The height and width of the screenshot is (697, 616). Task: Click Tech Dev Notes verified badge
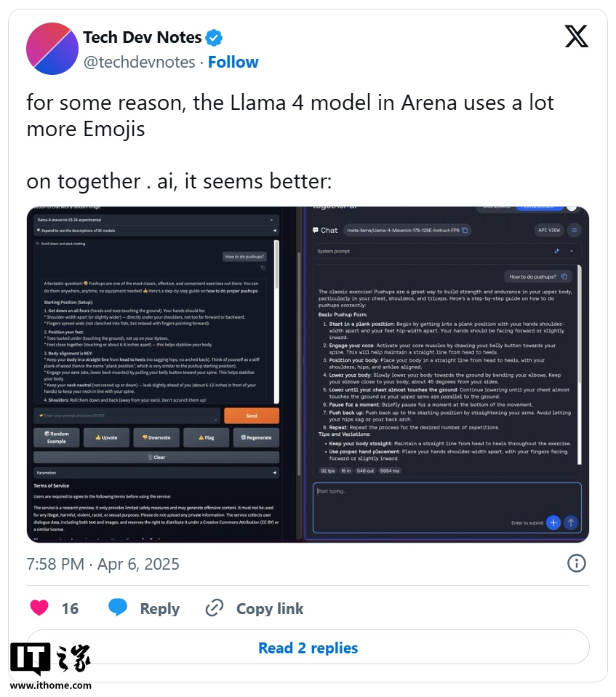[x=213, y=37]
